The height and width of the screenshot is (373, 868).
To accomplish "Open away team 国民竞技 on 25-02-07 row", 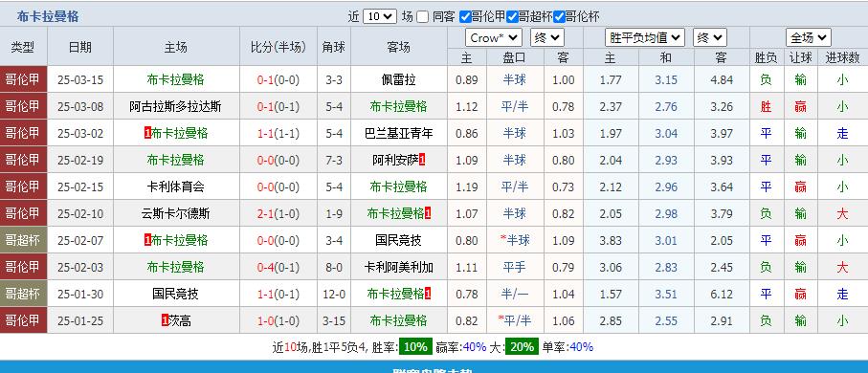I will 398,241.
